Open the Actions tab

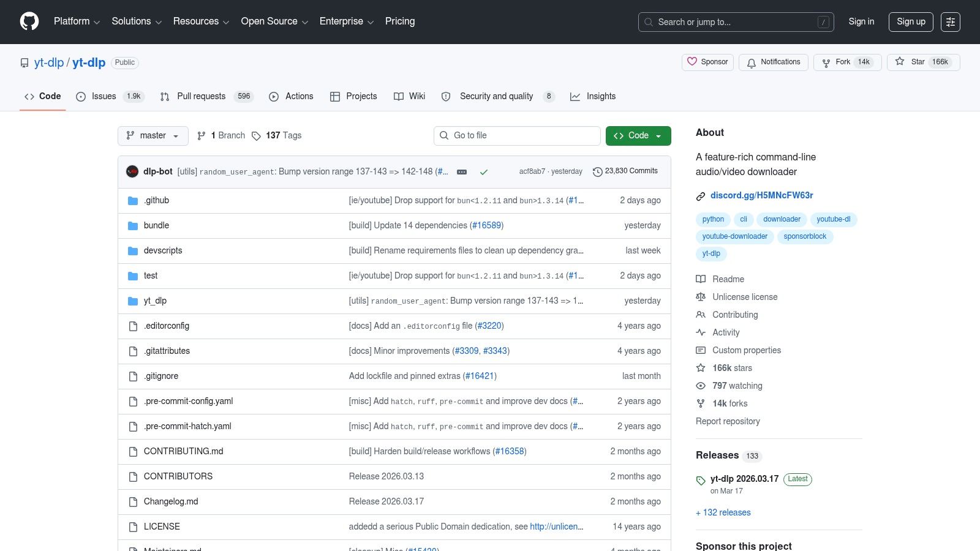(x=291, y=96)
